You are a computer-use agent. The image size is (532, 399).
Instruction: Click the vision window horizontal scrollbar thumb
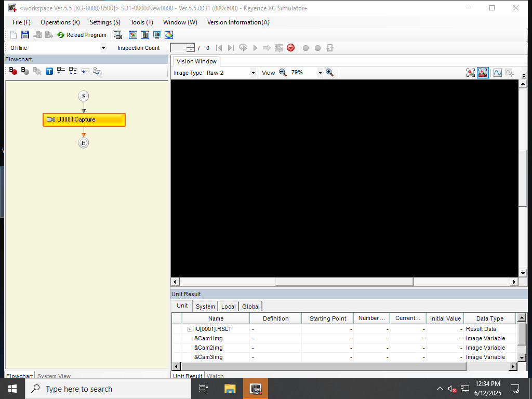coord(344,282)
